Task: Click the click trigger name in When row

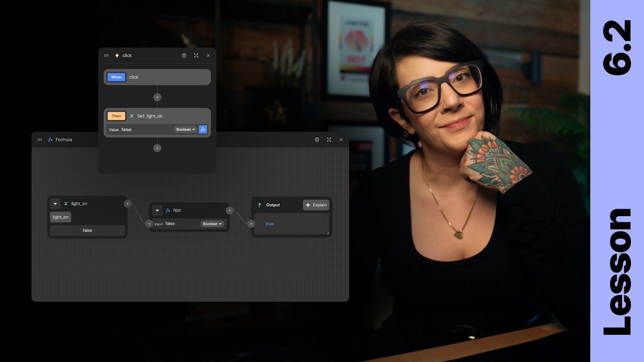Action: [x=134, y=77]
